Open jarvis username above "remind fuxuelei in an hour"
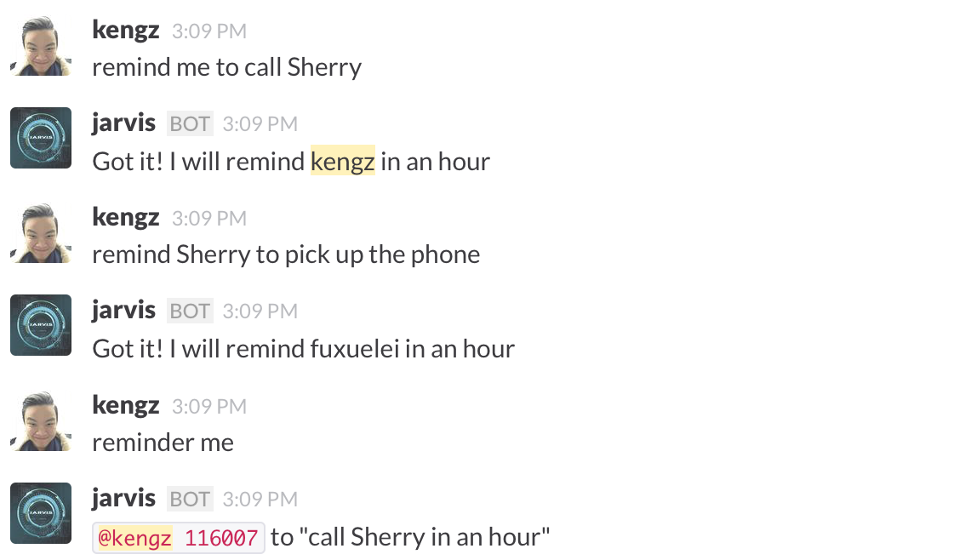 123,310
